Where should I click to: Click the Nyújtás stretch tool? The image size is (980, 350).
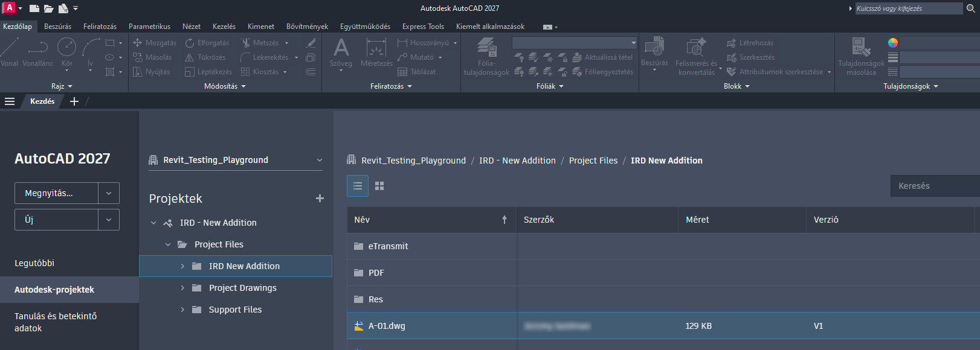(151, 72)
